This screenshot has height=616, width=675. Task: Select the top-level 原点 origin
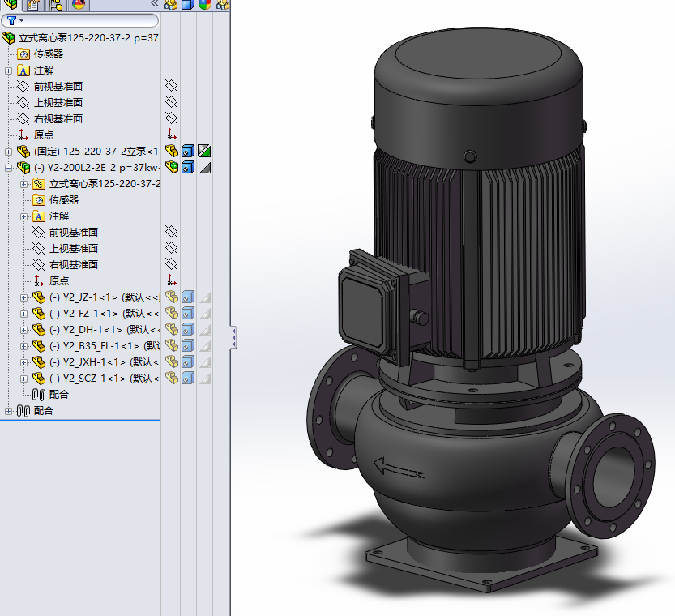44,135
